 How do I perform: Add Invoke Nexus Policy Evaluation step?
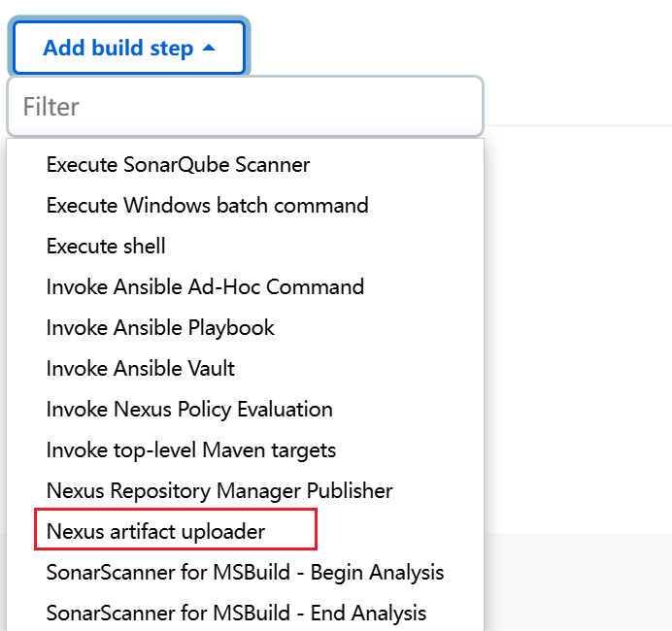tap(189, 409)
